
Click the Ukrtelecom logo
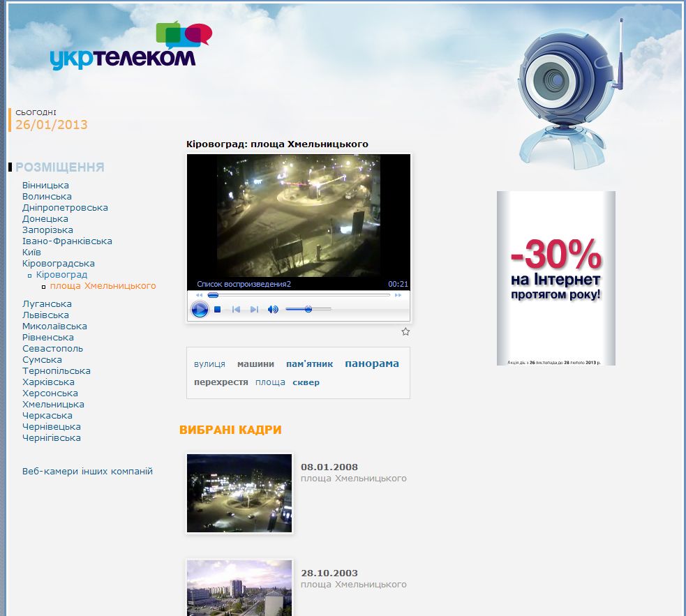(x=131, y=45)
